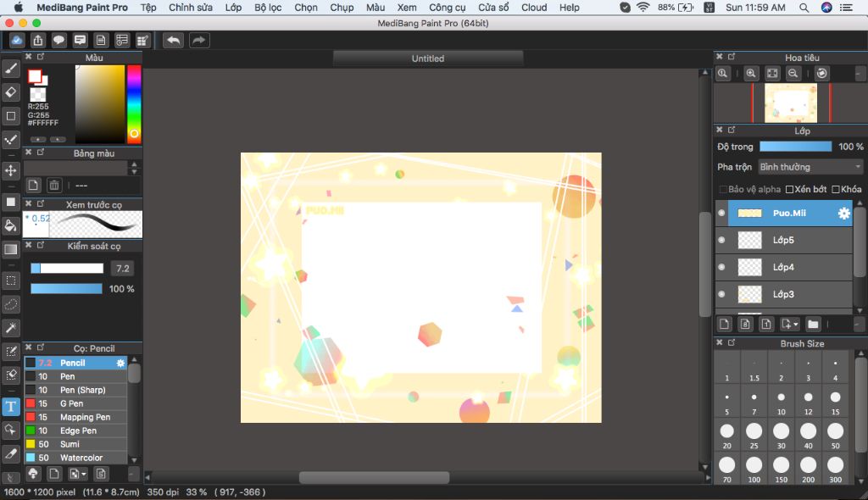Image resolution: width=868 pixels, height=500 pixels.
Task: Add a new layer in Lớp panel
Action: click(x=724, y=324)
